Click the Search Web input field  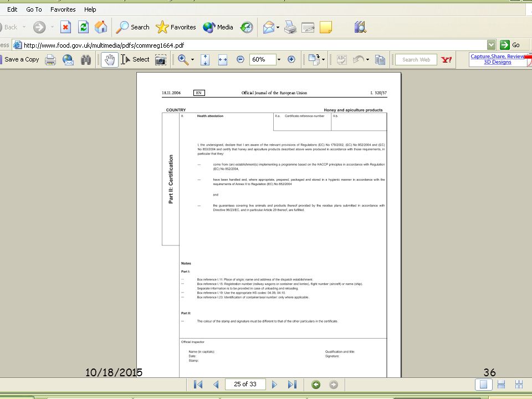pos(416,60)
